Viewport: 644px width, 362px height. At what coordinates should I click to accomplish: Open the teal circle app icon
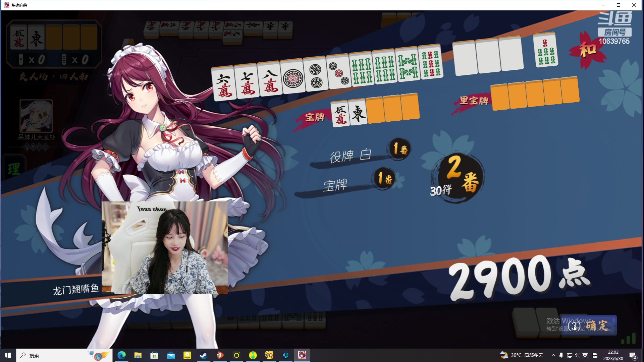[x=286, y=355]
